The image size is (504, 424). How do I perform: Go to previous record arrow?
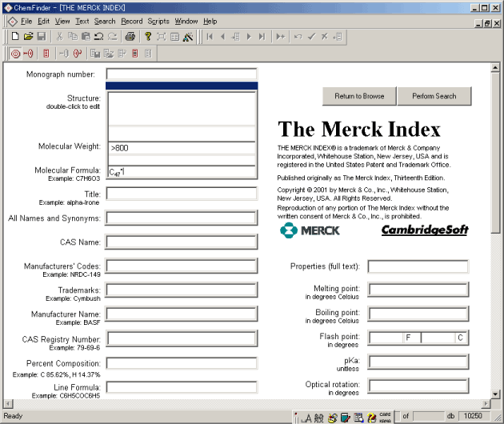222,37
